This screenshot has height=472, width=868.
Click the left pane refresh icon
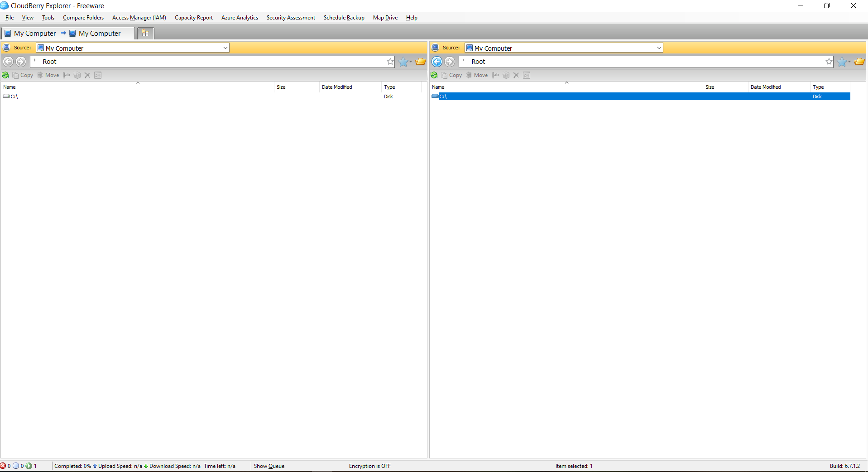pyautogui.click(x=5, y=75)
